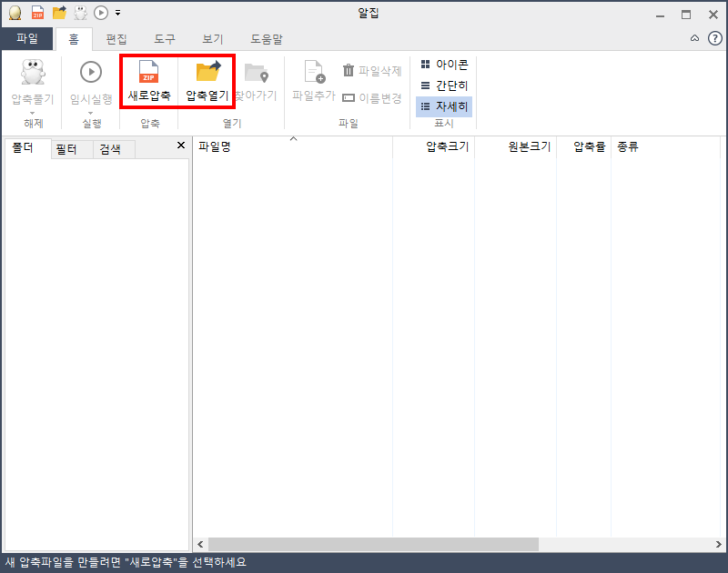Open the 파일 menu
Screen dimensions: 728x573
pyautogui.click(x=27, y=38)
